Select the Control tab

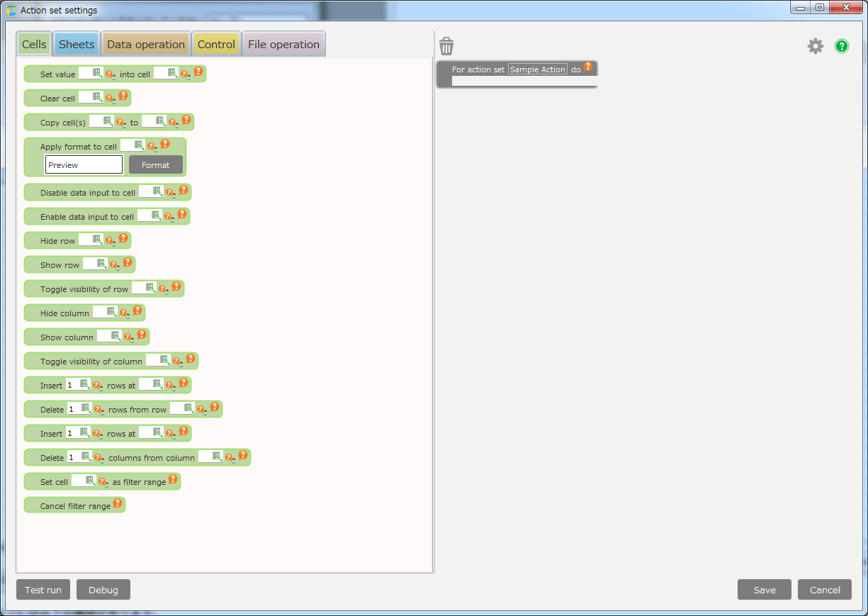pos(216,44)
